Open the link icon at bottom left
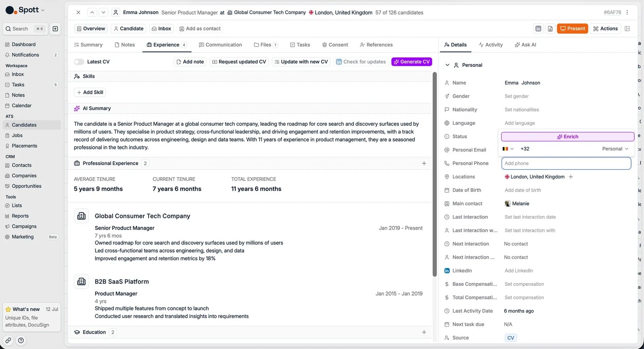 point(8,340)
